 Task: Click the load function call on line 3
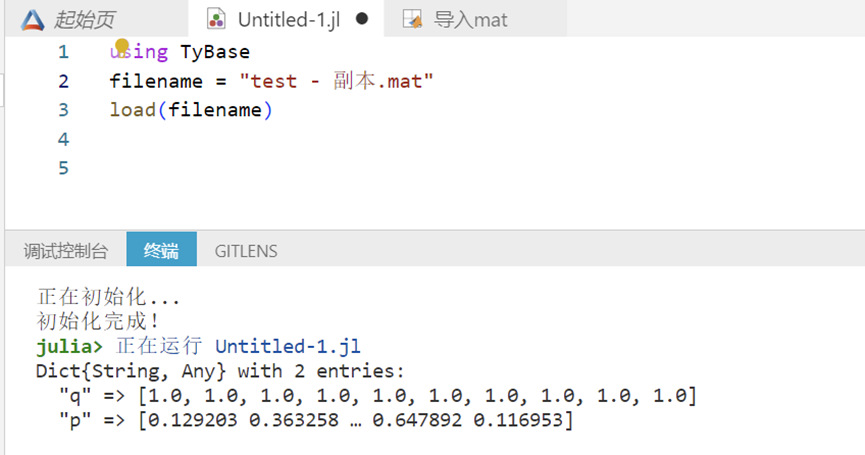coord(191,110)
